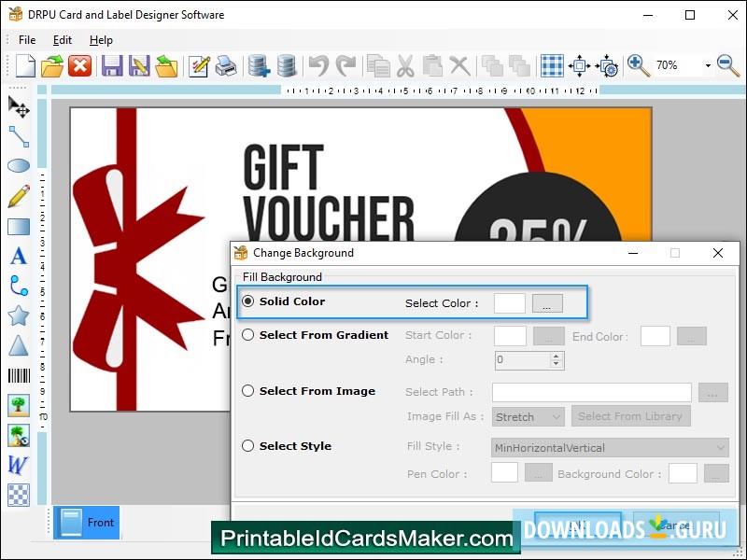
Task: Choose the Triangle shape tool
Action: point(19,345)
